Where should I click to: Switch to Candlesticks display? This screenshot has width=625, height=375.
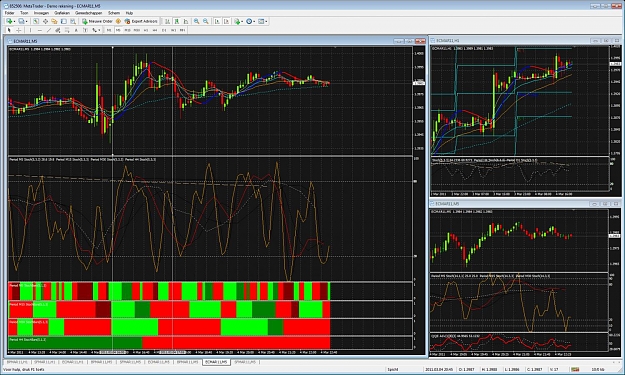click(177, 21)
